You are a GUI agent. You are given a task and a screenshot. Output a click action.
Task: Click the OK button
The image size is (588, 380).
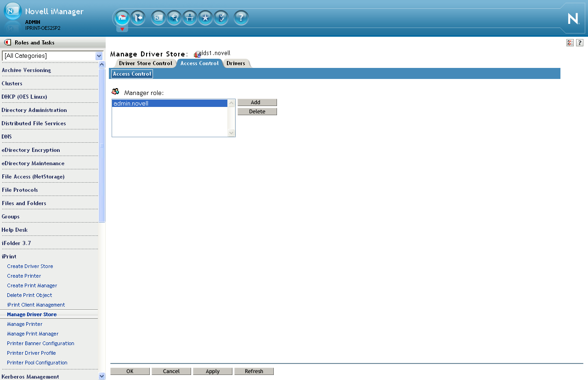point(130,371)
